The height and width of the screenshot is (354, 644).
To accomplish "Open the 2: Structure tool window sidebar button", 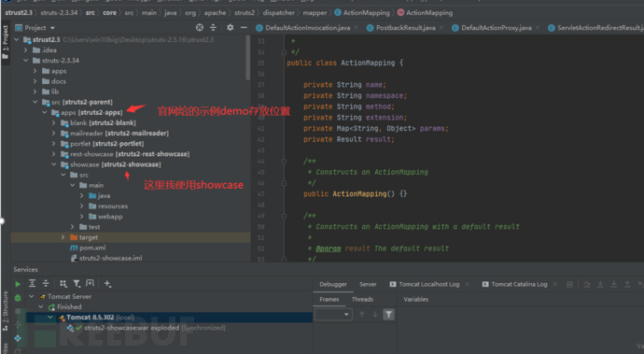I will (6, 311).
